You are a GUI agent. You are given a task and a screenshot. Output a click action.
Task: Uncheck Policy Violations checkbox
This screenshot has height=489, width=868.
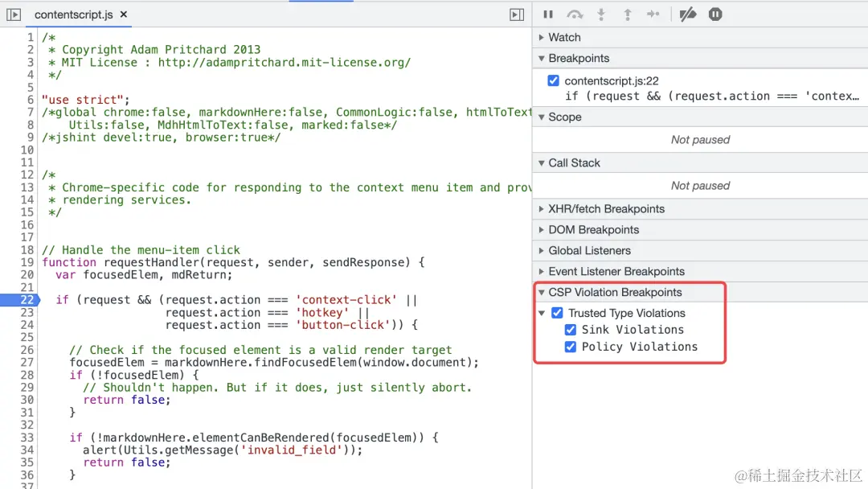coord(570,347)
